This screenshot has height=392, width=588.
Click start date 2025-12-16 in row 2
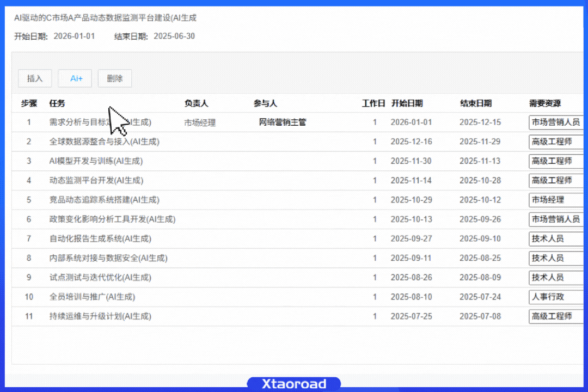[411, 142]
